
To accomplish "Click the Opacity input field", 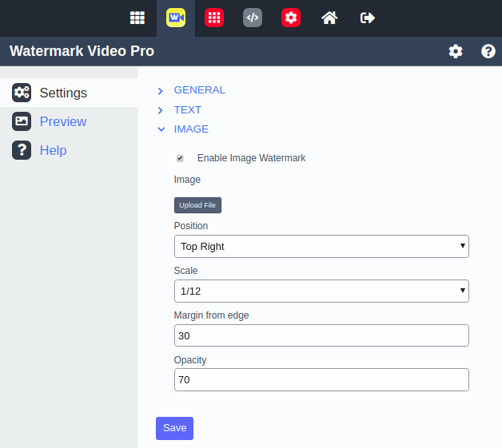I will pyautogui.click(x=321, y=380).
